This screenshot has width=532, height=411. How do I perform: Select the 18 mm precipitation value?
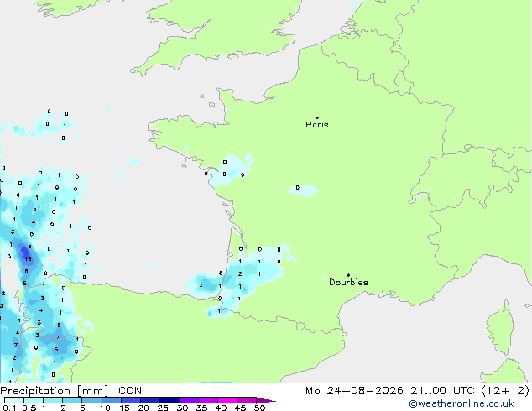28,259
